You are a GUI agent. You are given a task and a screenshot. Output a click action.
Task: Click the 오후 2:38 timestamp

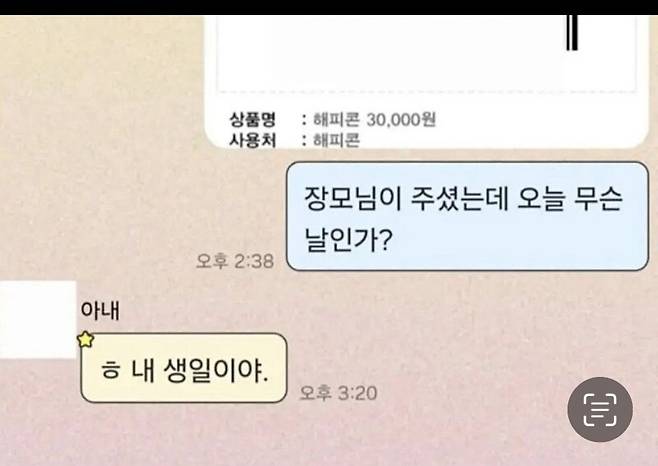[x=235, y=261]
